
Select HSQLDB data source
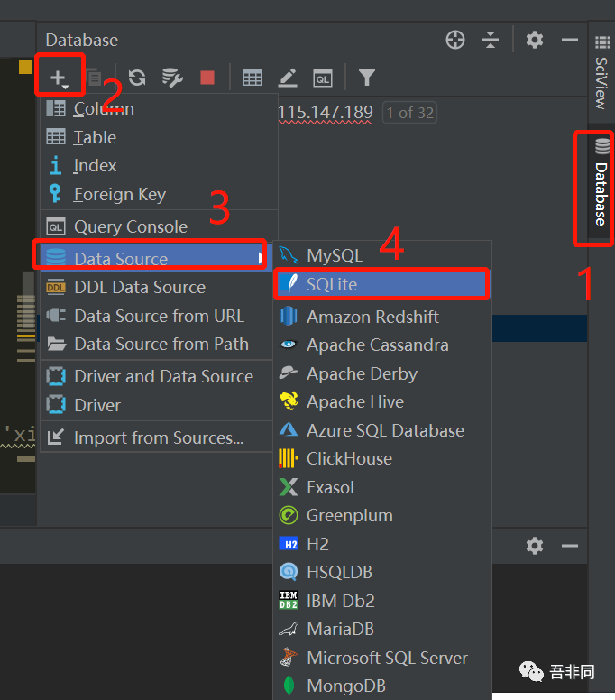coord(382,572)
